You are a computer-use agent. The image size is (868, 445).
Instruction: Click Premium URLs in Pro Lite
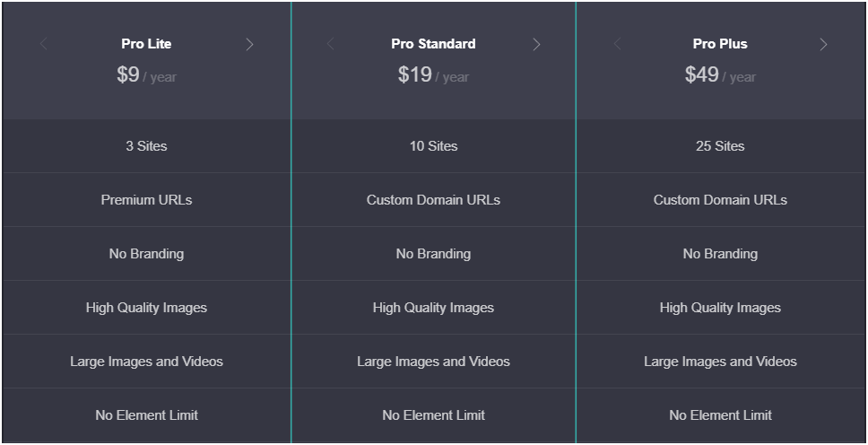pos(146,200)
